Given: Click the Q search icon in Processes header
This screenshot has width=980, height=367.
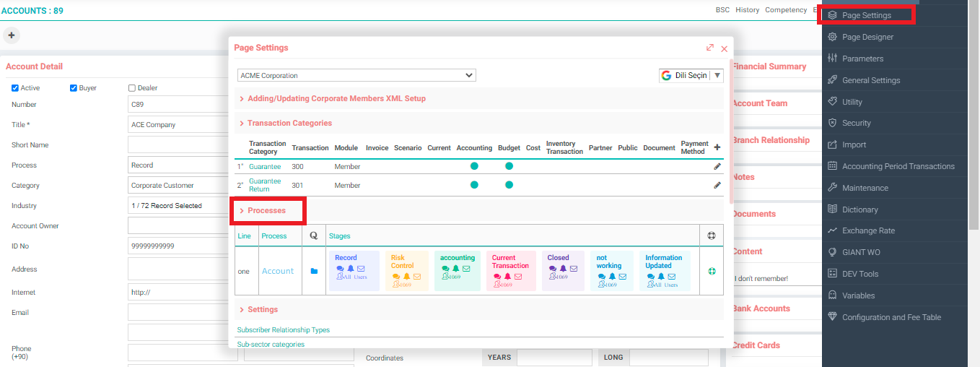Looking at the screenshot, I should [313, 236].
